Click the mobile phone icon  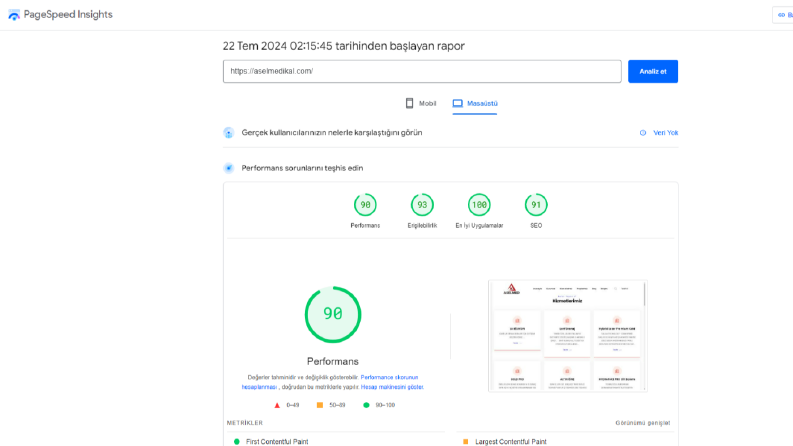pyautogui.click(x=409, y=103)
